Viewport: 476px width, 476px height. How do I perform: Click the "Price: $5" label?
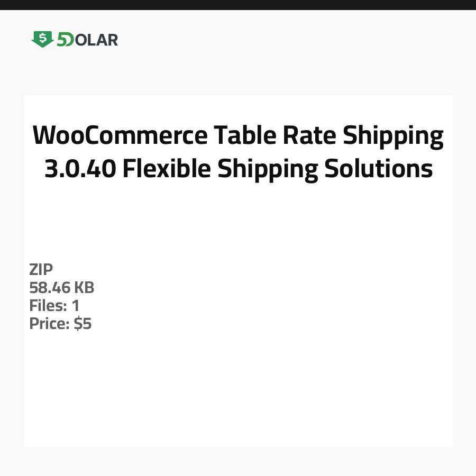tap(60, 324)
